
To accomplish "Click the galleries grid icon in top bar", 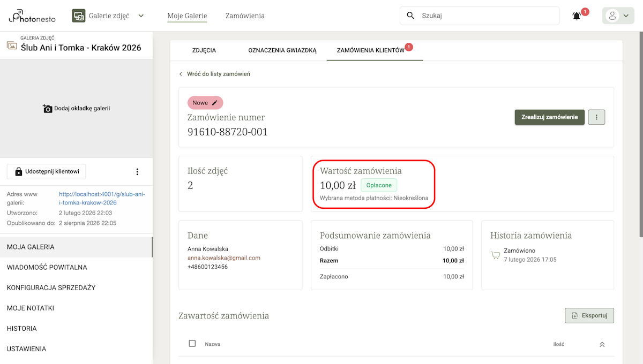I will click(x=78, y=15).
